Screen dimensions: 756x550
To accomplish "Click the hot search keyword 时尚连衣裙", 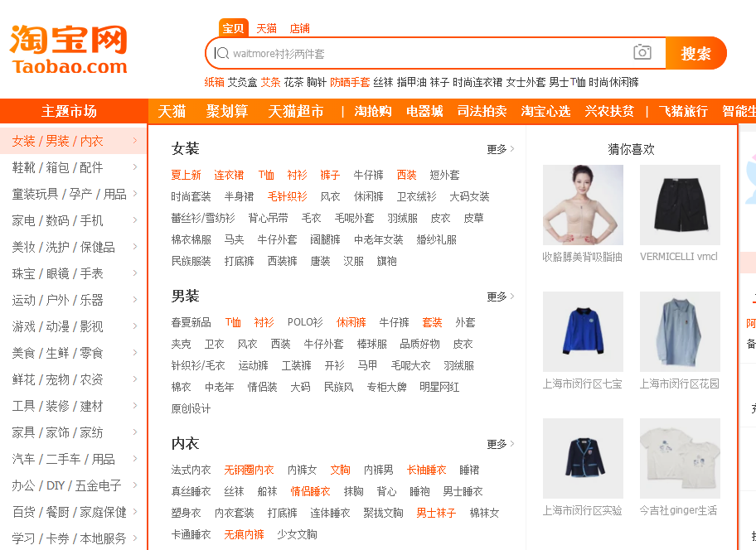I will pos(477,82).
